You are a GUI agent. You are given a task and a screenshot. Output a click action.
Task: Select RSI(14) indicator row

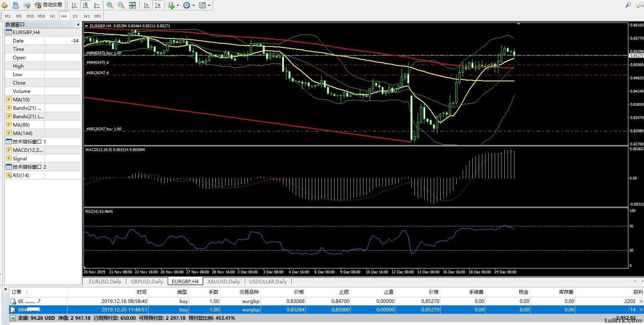tap(43, 175)
